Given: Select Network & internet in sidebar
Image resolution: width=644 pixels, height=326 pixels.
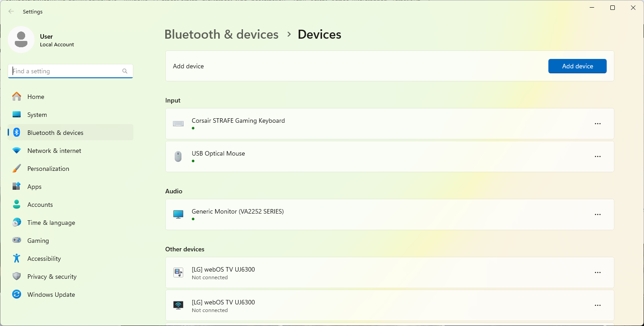Looking at the screenshot, I should [71, 151].
